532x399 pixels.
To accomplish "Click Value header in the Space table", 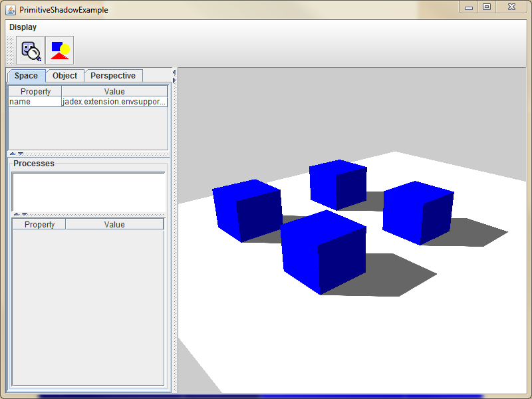I will coord(114,92).
